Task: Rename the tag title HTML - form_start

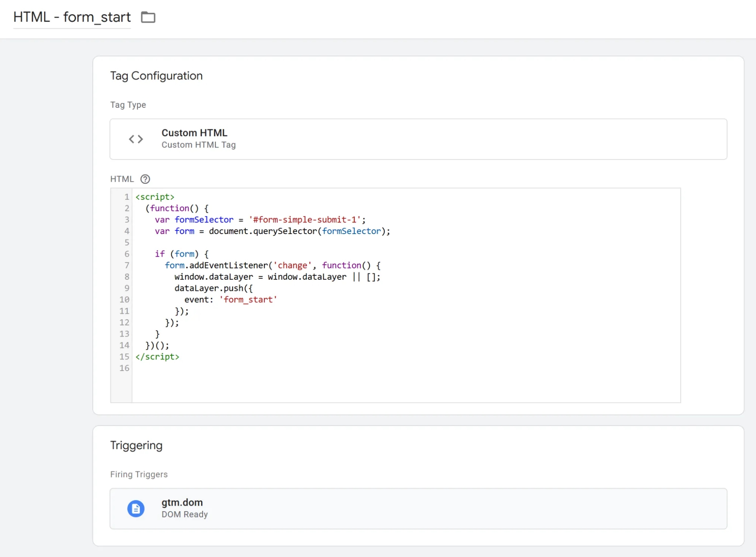Action: point(72,17)
